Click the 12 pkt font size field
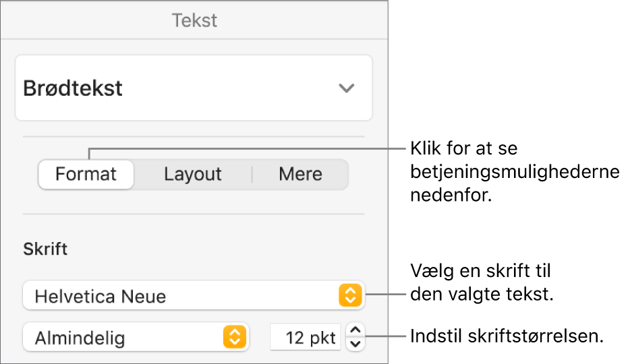 [x=306, y=337]
